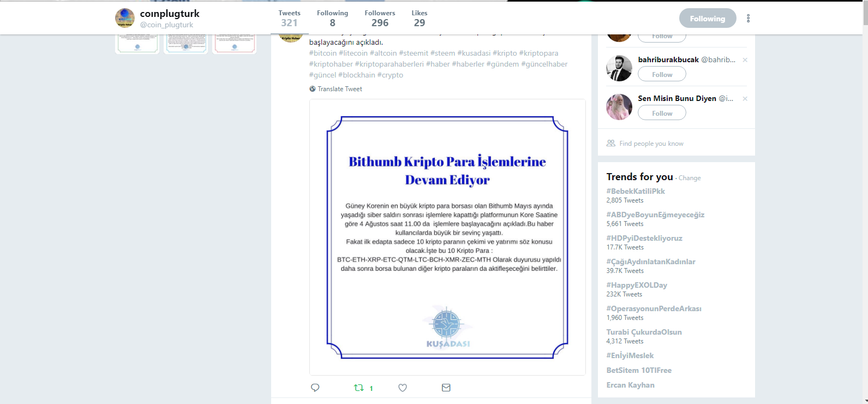This screenshot has width=868, height=404.
Task: Open coinplugturk profile avatar in header
Action: click(125, 18)
